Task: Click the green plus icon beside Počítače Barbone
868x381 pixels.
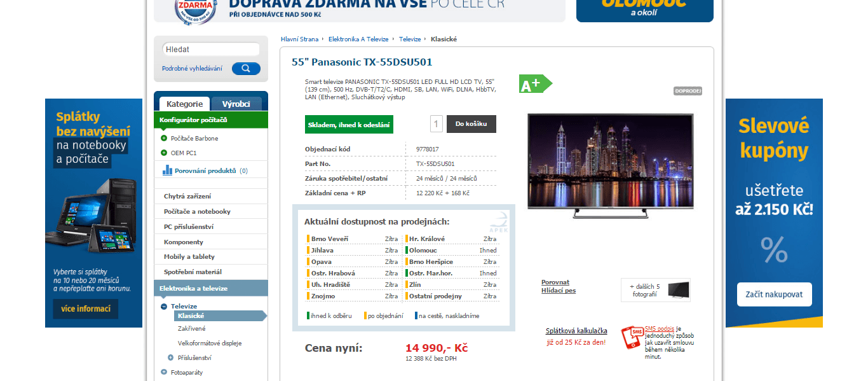Action: 164,138
